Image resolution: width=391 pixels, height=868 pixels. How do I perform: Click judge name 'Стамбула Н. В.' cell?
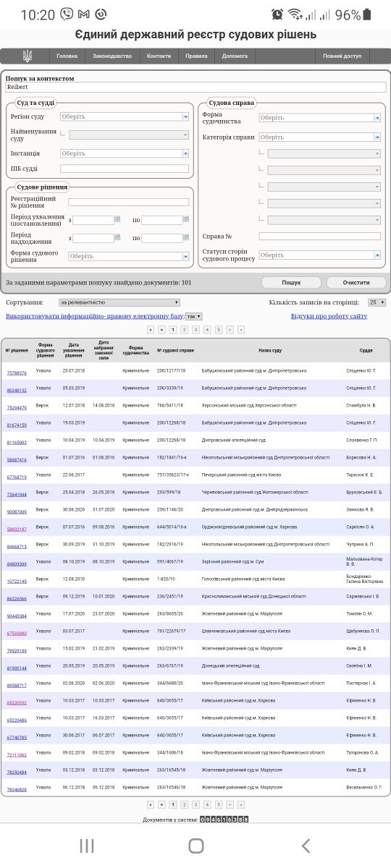coord(361,406)
